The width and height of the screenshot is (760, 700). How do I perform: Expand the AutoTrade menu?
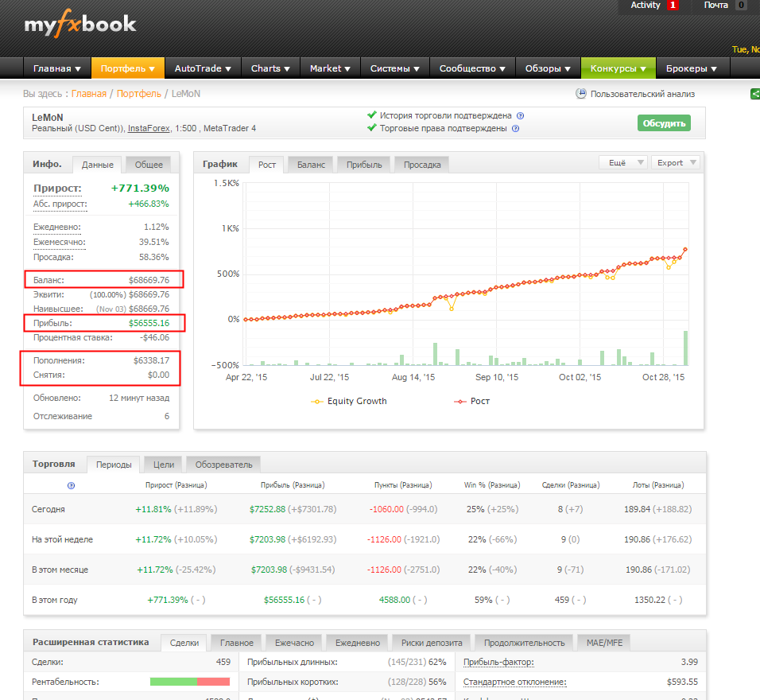pos(203,68)
